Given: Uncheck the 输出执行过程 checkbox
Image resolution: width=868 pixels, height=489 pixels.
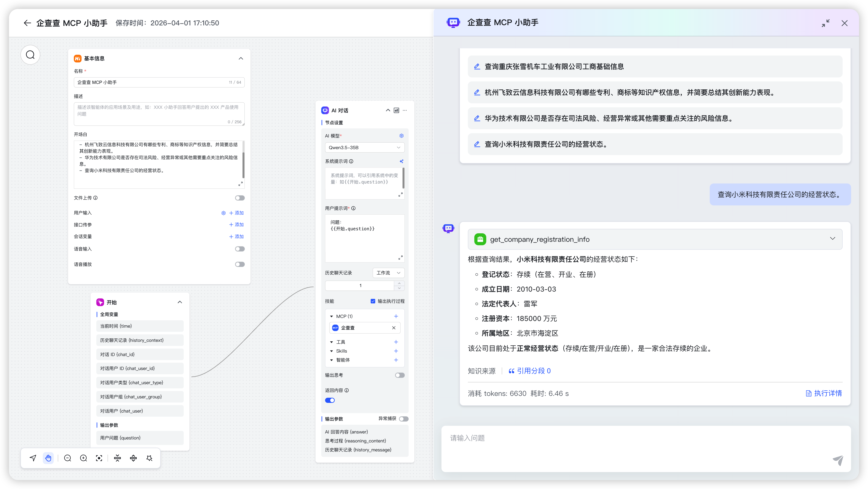Looking at the screenshot, I should point(373,301).
